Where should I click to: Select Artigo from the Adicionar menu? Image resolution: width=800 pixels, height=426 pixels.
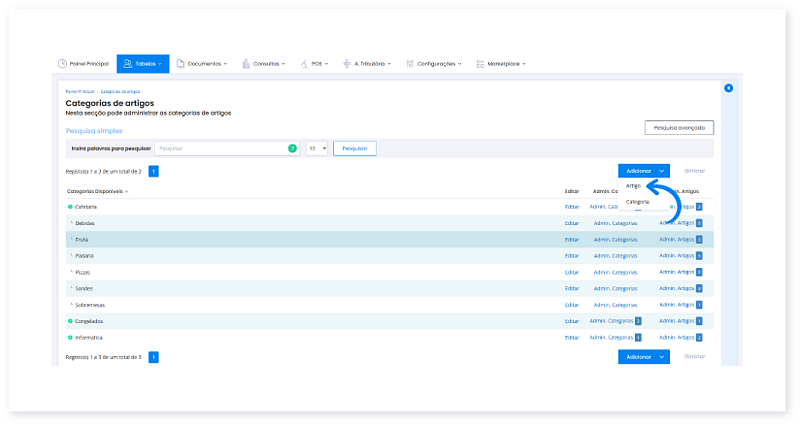633,186
